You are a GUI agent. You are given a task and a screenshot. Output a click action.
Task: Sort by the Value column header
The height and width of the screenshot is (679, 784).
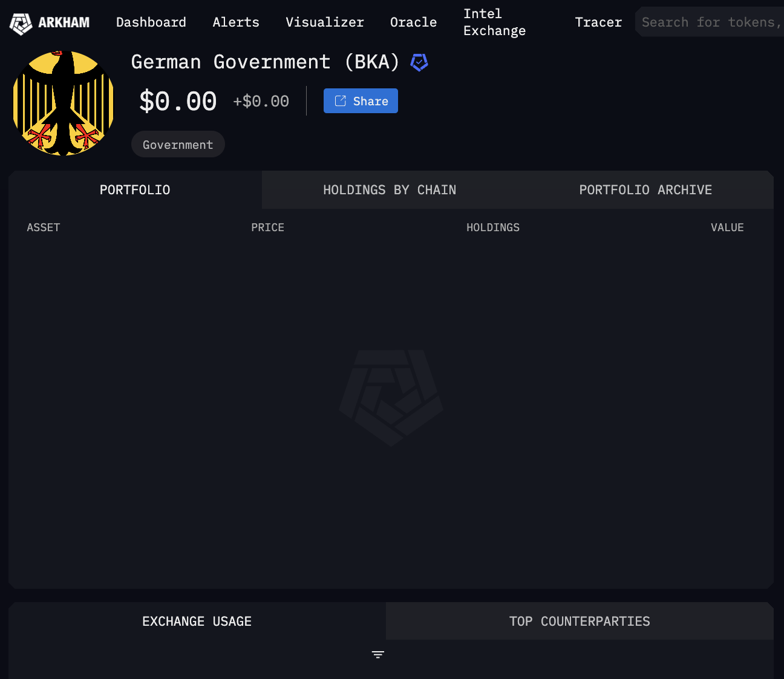(727, 228)
